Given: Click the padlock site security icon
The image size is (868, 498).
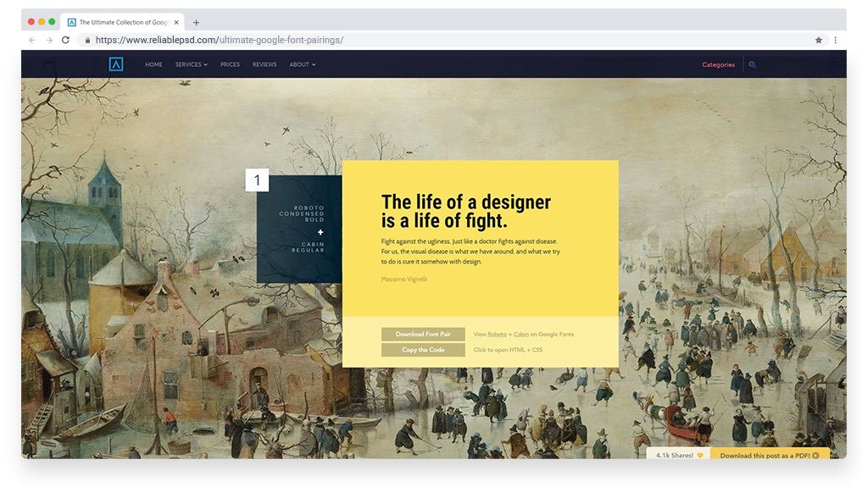Looking at the screenshot, I should [87, 41].
